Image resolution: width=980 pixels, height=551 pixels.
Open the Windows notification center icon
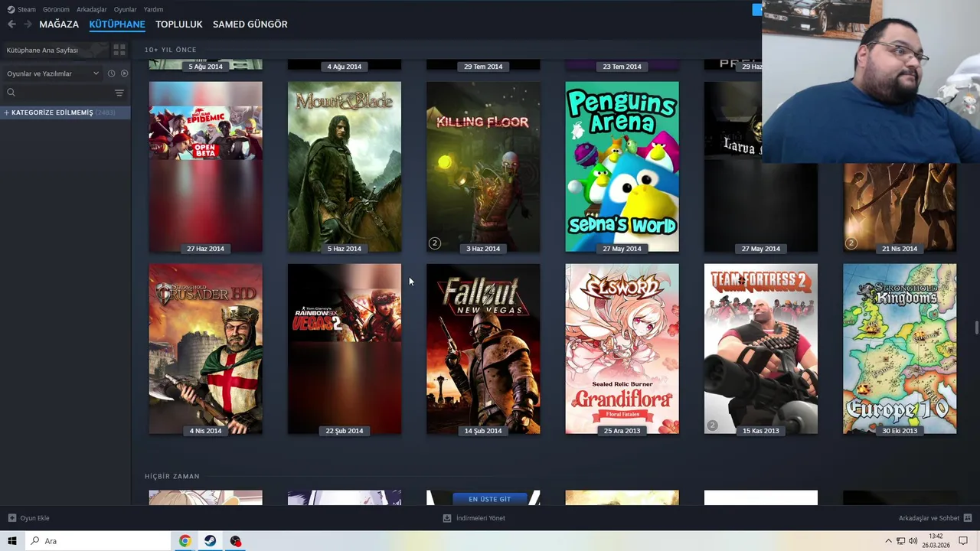click(963, 541)
